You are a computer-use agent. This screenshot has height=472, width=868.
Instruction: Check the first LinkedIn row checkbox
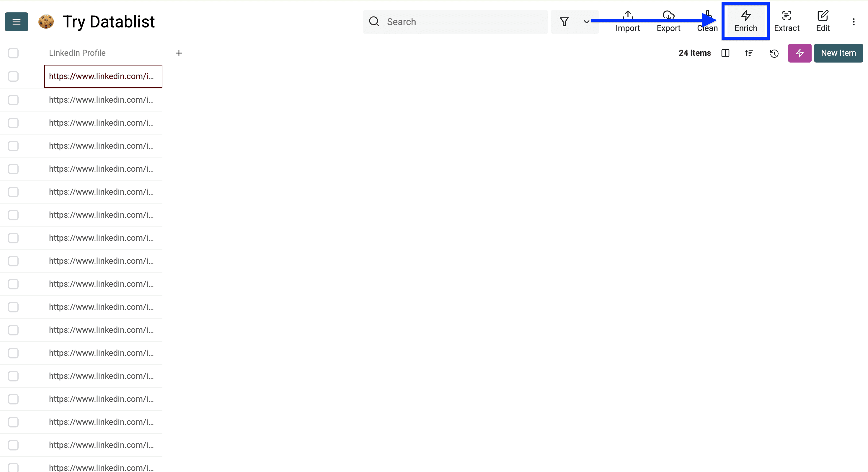tap(13, 76)
